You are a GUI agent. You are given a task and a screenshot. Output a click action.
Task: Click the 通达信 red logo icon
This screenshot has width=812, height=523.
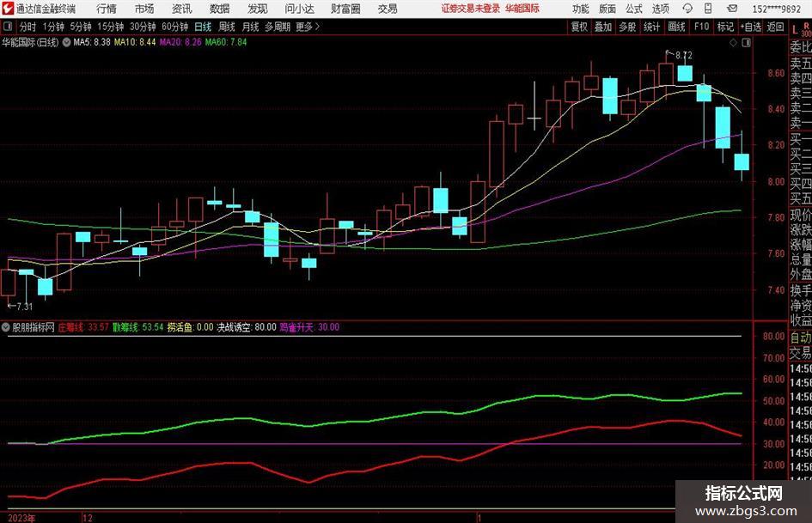8,9
